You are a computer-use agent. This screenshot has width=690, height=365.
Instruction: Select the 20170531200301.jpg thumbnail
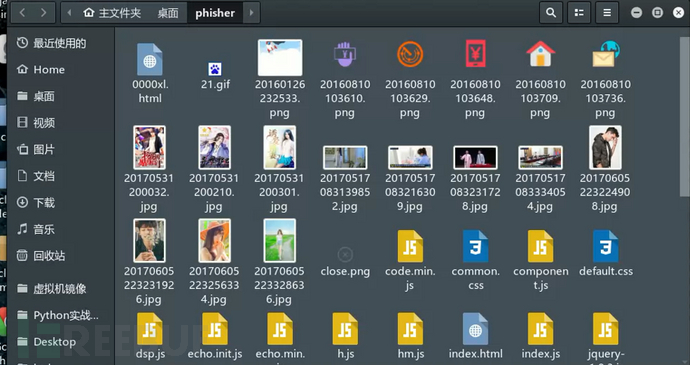tap(280, 147)
